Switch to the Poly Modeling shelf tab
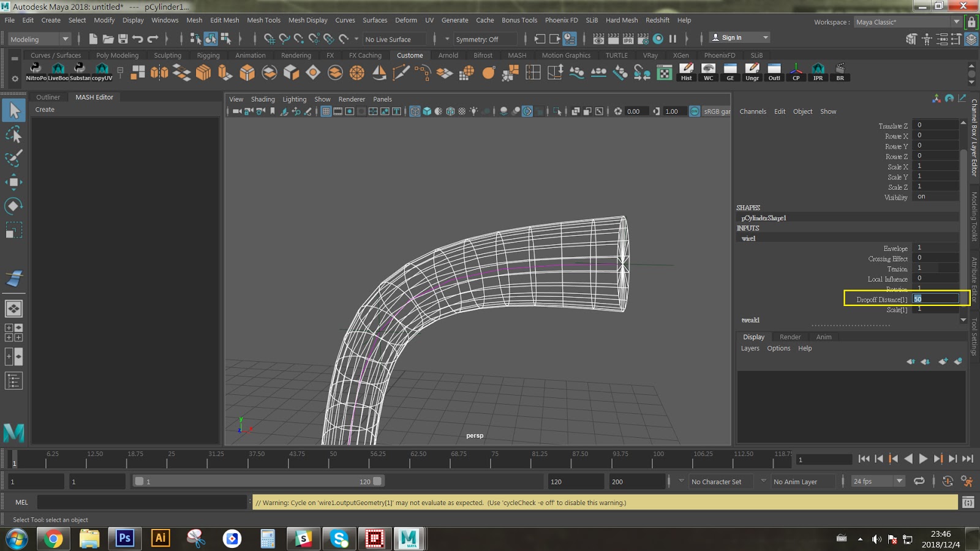Viewport: 980px width, 551px height. [118, 55]
